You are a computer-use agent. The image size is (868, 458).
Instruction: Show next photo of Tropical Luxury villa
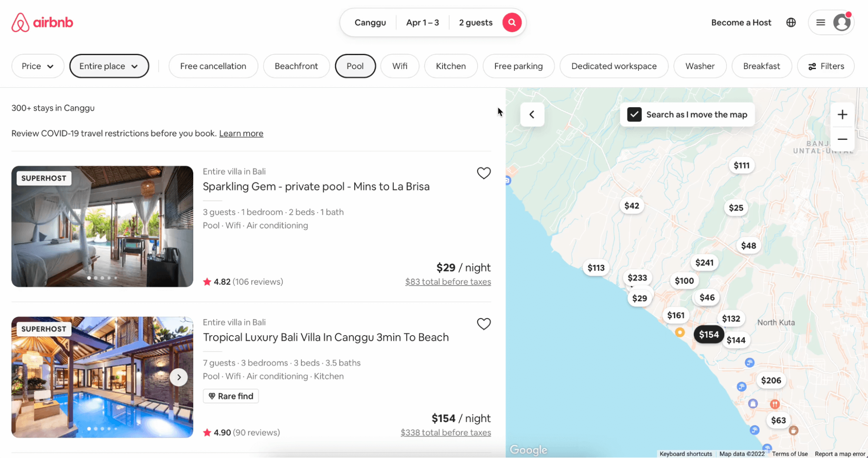[x=178, y=377]
